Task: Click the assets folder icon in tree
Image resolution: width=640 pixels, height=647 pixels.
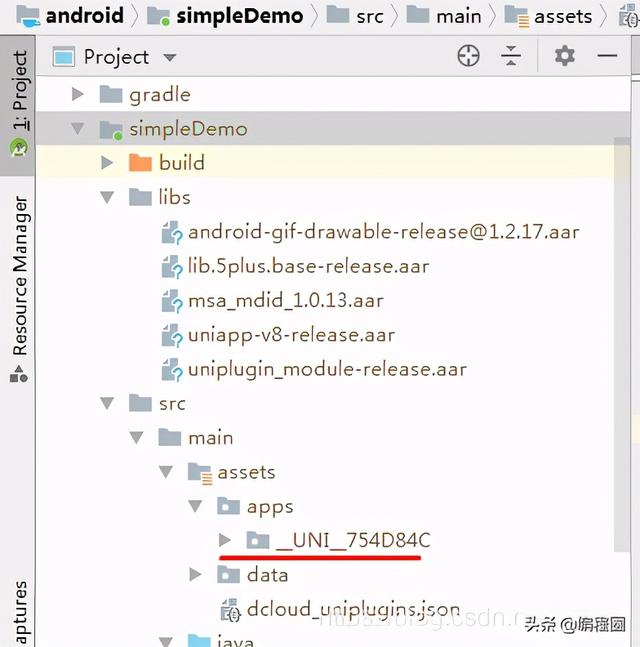Action: point(200,473)
